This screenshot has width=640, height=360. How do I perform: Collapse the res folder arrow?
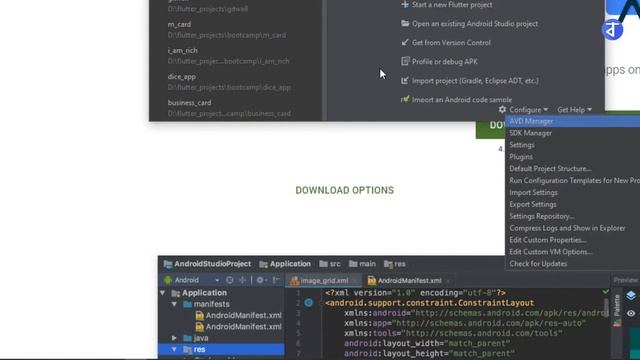tap(174, 349)
